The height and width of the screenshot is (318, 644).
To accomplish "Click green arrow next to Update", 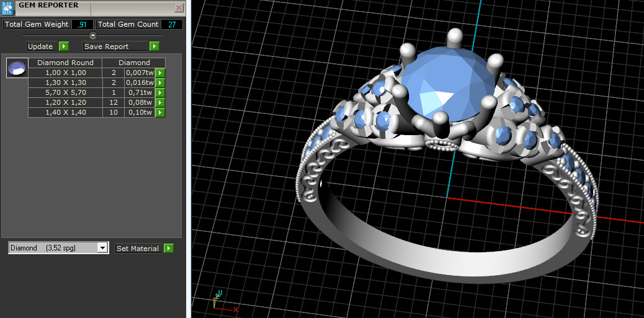I will point(64,46).
